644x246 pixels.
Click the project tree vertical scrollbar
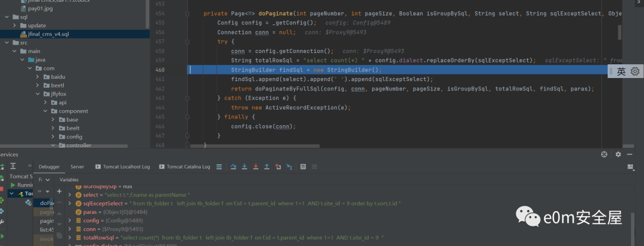[147, 14]
